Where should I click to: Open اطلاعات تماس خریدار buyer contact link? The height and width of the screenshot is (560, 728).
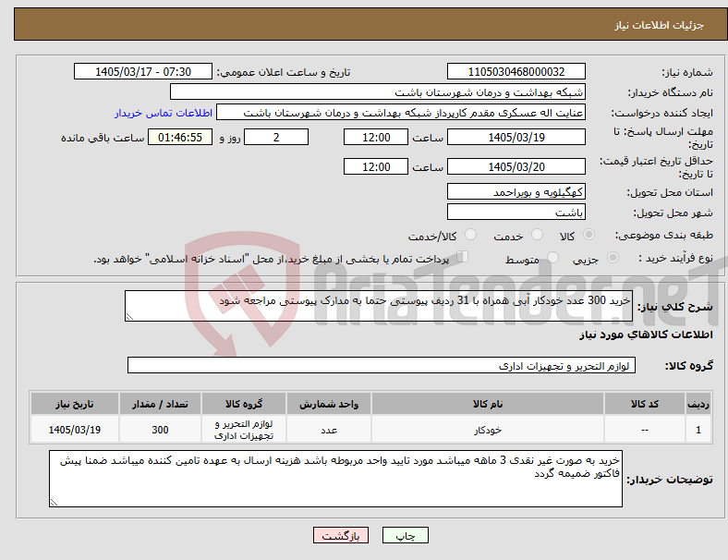(164, 113)
